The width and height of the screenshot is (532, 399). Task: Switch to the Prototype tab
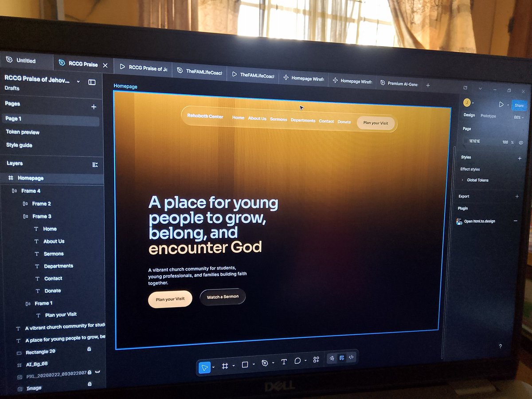(489, 116)
